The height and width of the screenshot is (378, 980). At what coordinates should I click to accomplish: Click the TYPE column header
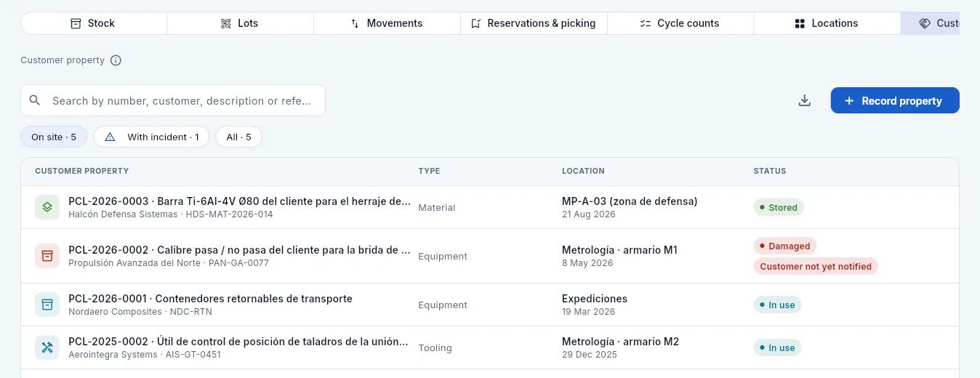point(429,171)
